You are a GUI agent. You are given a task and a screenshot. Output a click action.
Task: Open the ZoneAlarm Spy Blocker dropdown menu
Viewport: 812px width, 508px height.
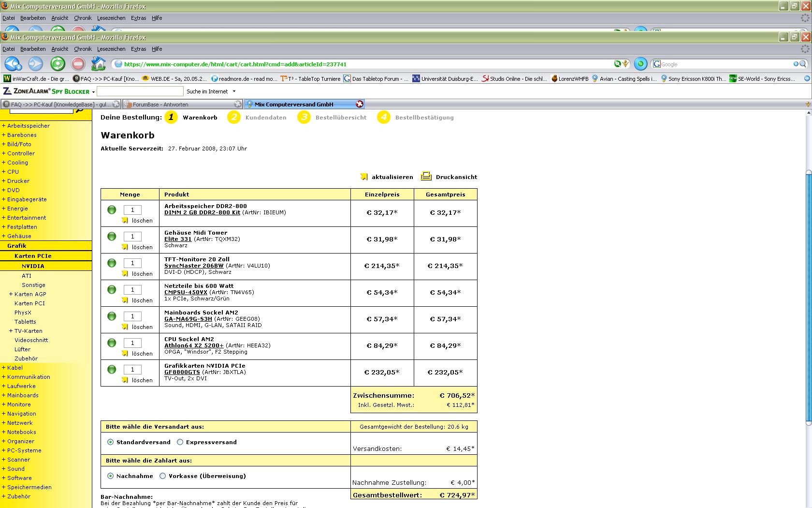click(x=93, y=91)
